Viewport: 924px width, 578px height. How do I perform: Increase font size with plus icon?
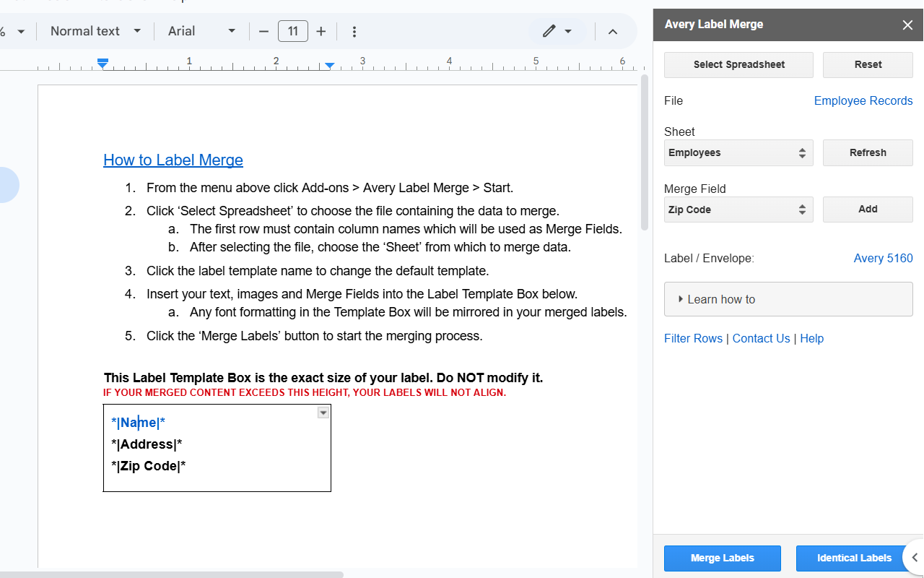point(321,31)
